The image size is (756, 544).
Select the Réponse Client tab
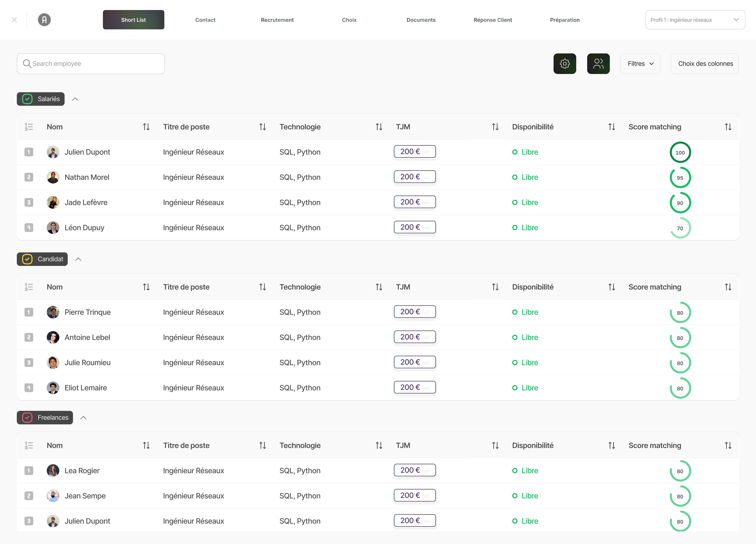coord(493,20)
